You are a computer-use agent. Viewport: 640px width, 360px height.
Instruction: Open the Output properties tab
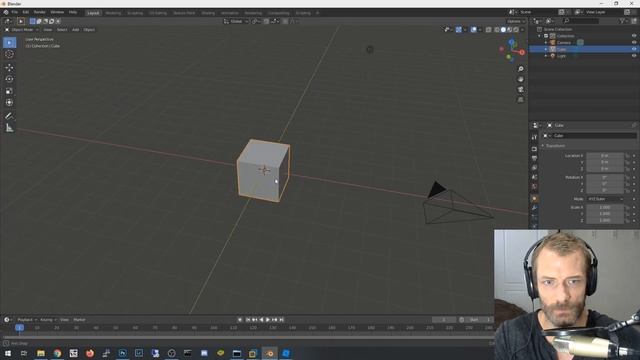pos(534,158)
